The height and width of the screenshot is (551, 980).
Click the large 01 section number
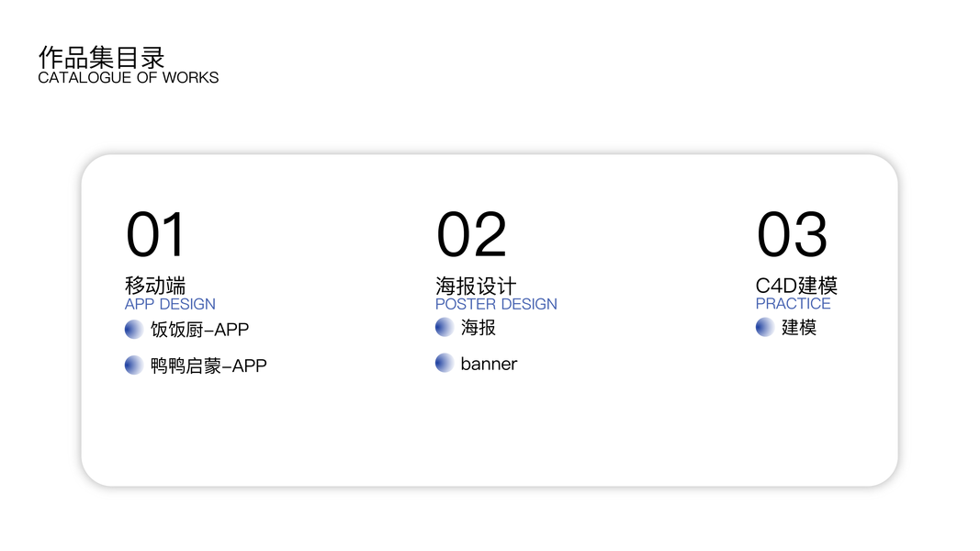tap(155, 234)
